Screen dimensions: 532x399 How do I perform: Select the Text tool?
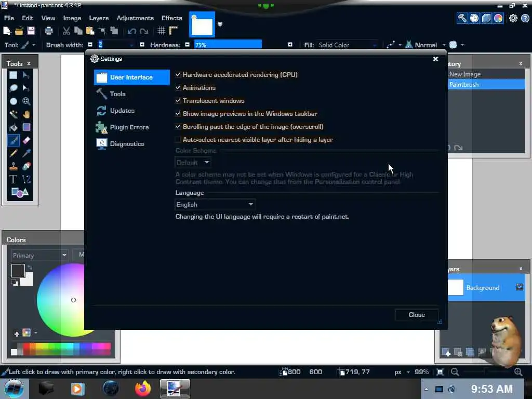[13, 179]
